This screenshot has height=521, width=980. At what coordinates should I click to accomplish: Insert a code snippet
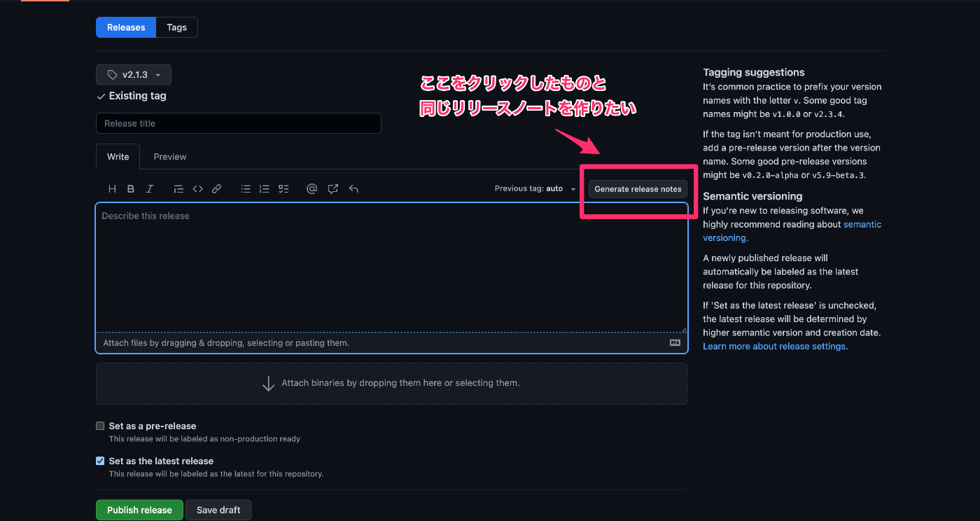click(x=197, y=188)
